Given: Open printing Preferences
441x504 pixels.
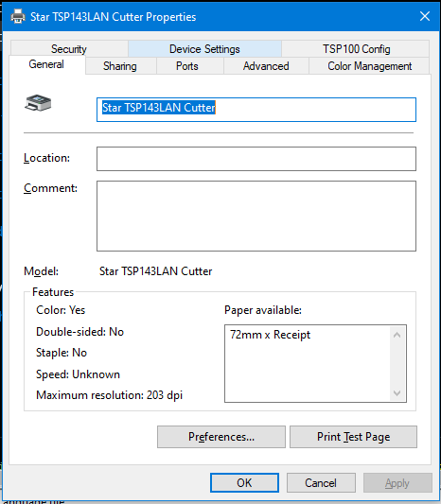Looking at the screenshot, I should pos(221,437).
